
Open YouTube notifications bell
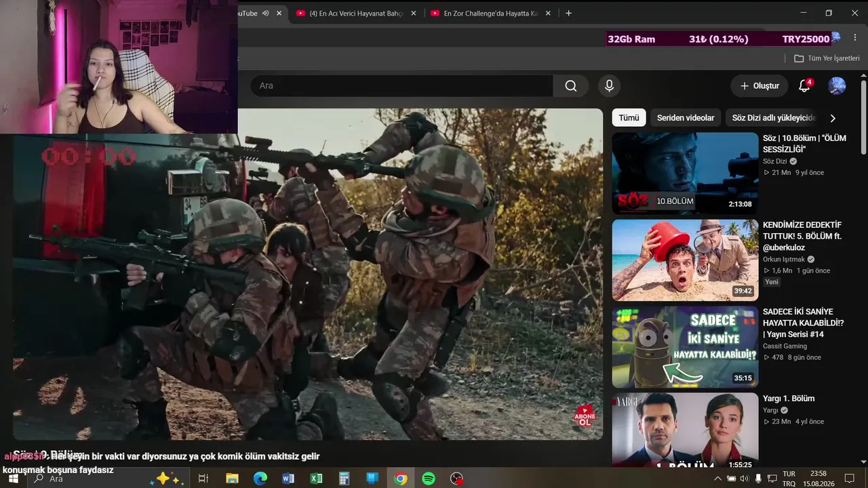804,86
